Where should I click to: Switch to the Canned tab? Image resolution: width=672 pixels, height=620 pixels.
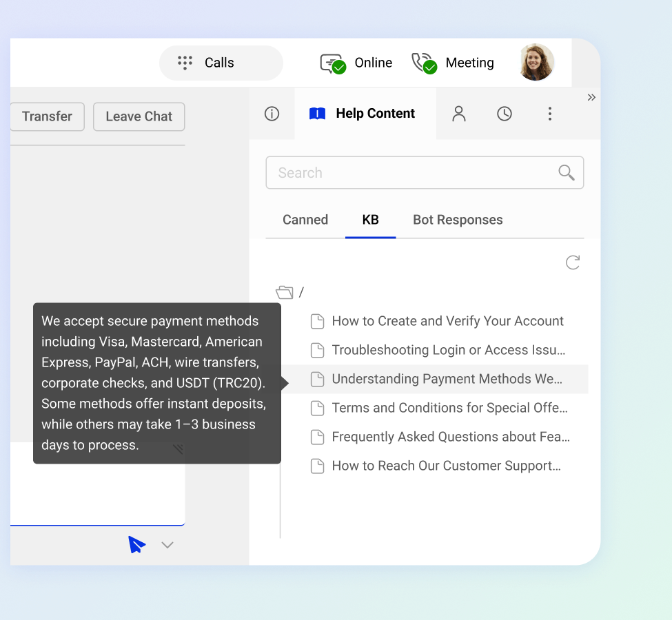[x=305, y=220]
